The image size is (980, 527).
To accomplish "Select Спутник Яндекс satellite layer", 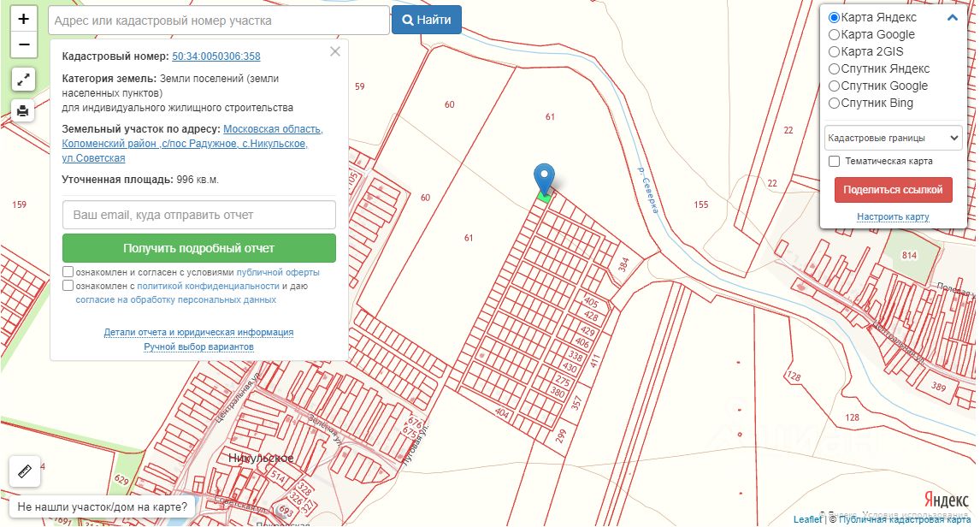I will click(x=834, y=69).
